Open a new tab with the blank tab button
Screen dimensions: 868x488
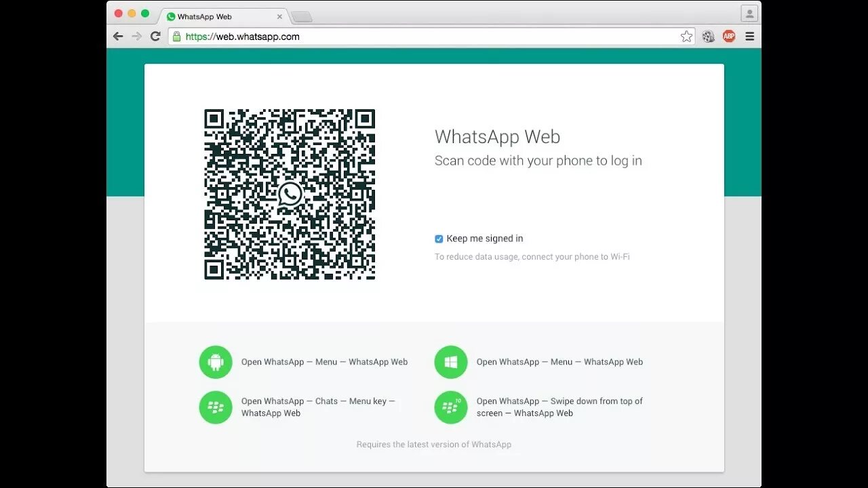302,17
